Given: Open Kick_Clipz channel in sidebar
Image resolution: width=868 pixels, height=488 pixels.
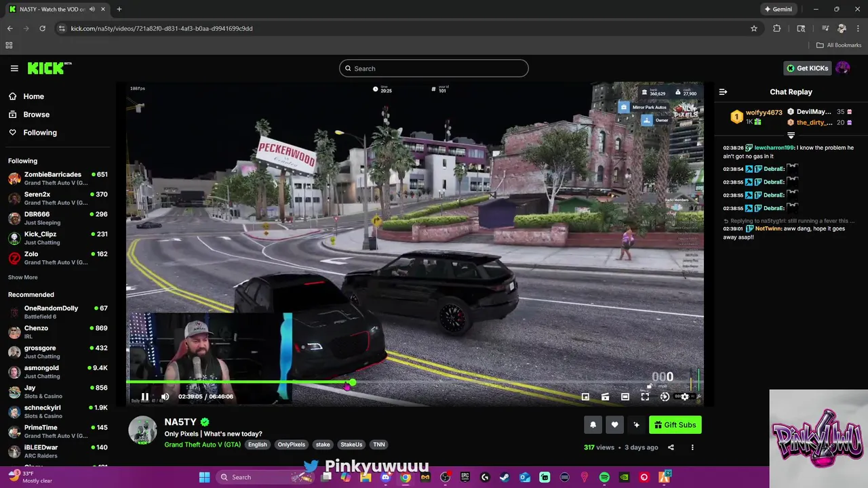Looking at the screenshot, I should 58,238.
